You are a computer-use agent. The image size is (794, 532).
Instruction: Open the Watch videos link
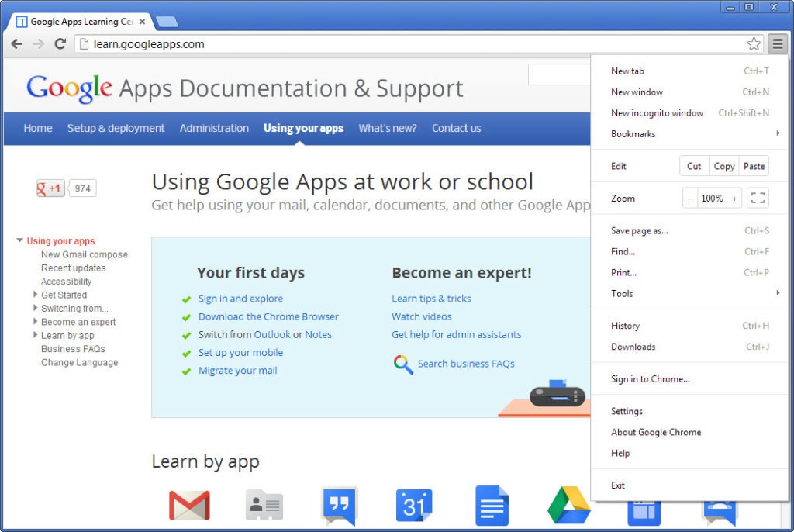click(x=422, y=316)
